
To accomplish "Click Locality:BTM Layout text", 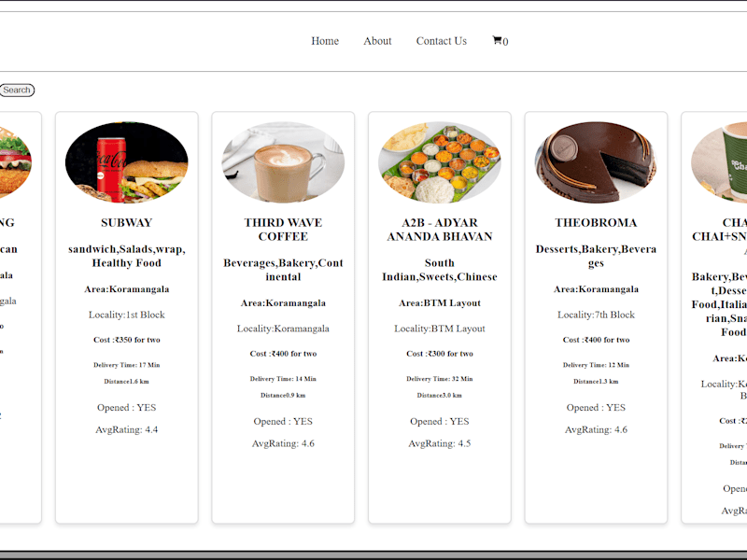I will click(x=440, y=329).
